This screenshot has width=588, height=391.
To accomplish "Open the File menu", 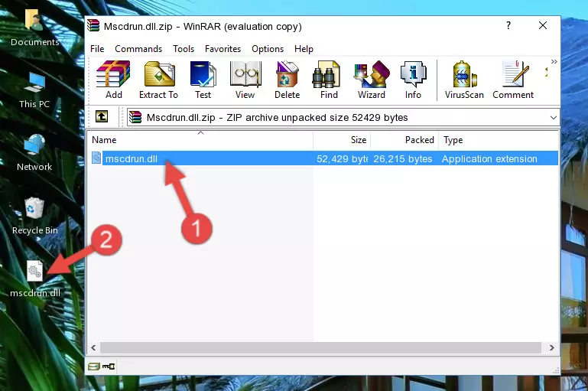I will (x=97, y=49).
